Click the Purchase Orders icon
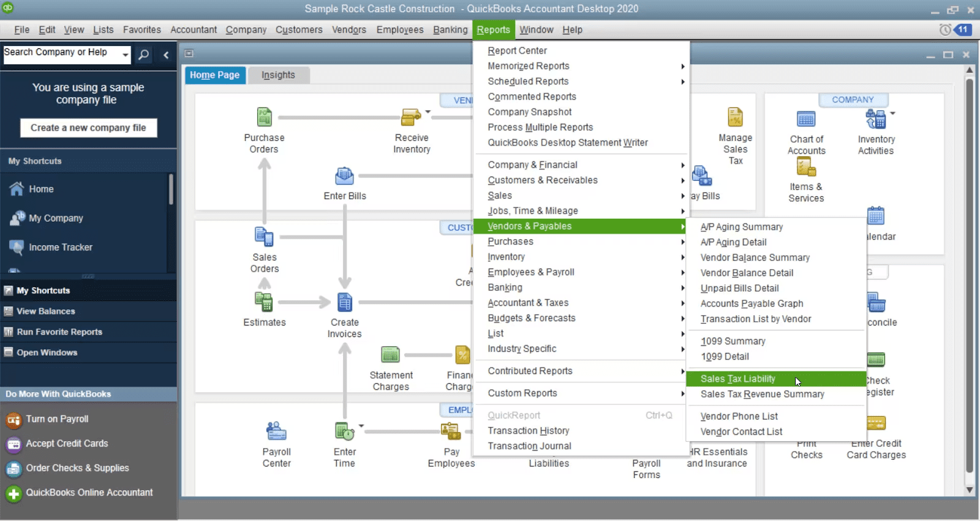Screen dimensions: 980x521 tap(264, 117)
